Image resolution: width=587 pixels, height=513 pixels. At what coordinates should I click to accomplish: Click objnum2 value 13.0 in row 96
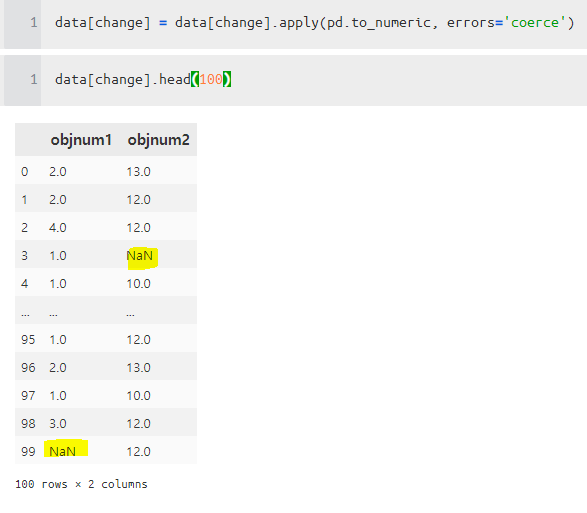(x=139, y=367)
